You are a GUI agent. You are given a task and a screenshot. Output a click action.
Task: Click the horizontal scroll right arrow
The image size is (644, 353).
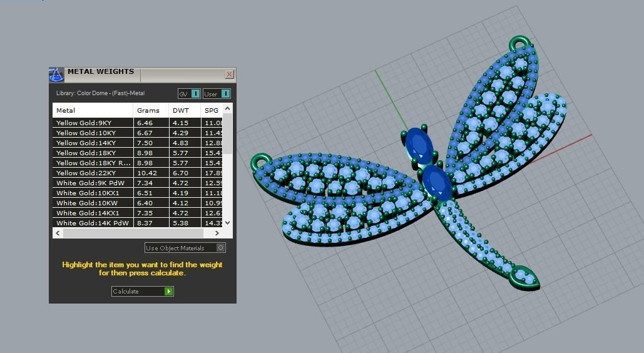click(x=217, y=233)
